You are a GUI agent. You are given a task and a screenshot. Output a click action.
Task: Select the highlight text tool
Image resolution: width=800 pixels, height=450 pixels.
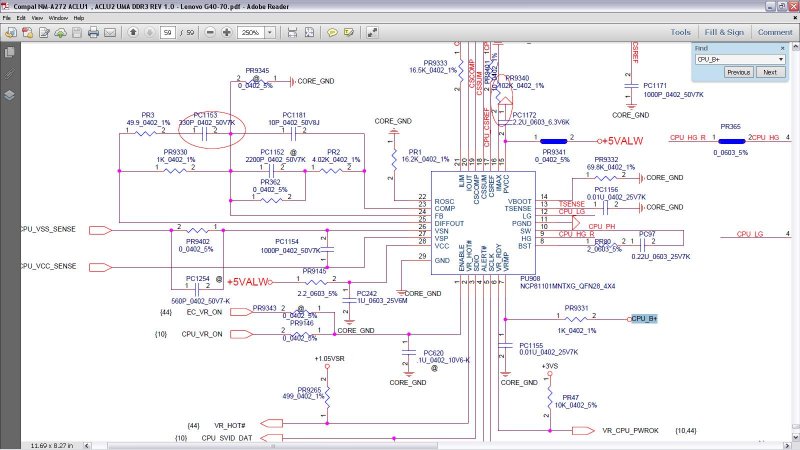click(349, 32)
